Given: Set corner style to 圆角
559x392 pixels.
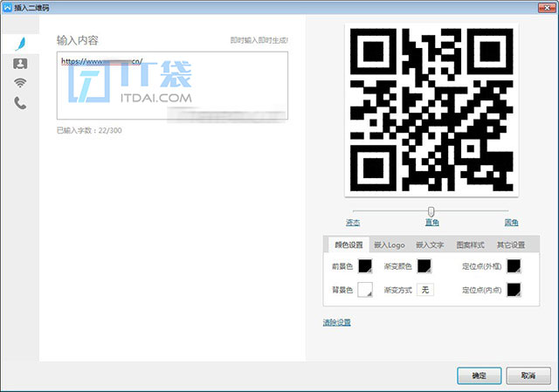Looking at the screenshot, I should point(511,223).
